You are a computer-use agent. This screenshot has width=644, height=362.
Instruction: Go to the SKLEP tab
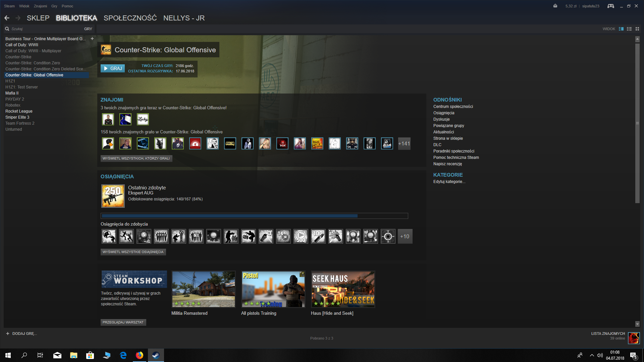[x=38, y=18]
